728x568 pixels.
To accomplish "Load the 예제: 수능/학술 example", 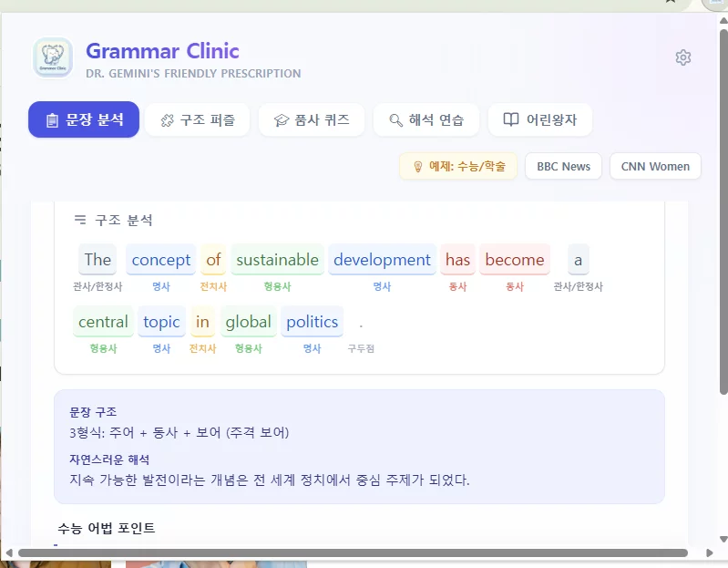I will pyautogui.click(x=458, y=166).
